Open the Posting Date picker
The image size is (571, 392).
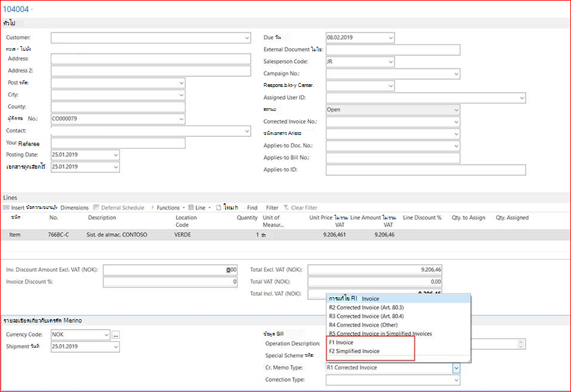point(115,155)
